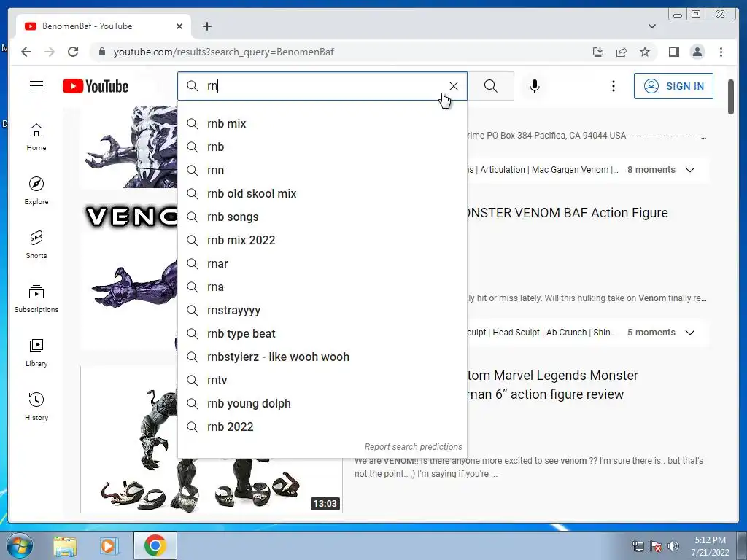Open the Chrome profile avatar

(x=697, y=52)
